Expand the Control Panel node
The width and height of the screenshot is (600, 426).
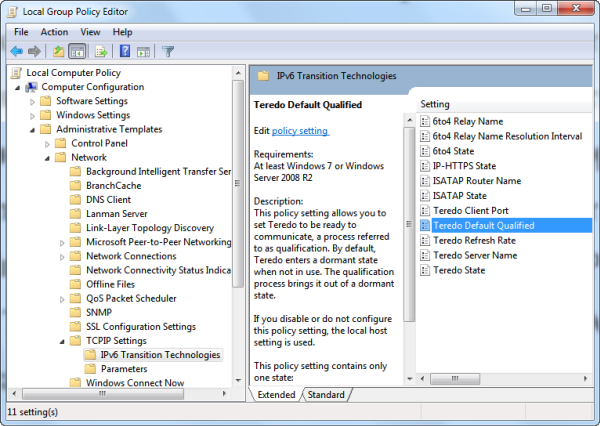click(x=47, y=144)
